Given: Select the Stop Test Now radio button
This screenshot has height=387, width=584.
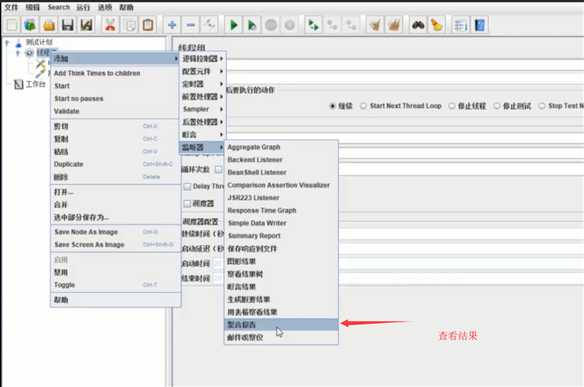Looking at the screenshot, I should pos(542,106).
